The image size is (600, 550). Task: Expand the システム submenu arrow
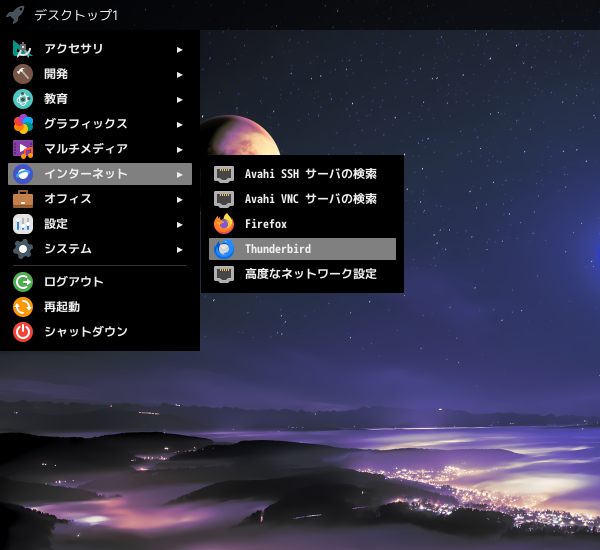tap(179, 250)
